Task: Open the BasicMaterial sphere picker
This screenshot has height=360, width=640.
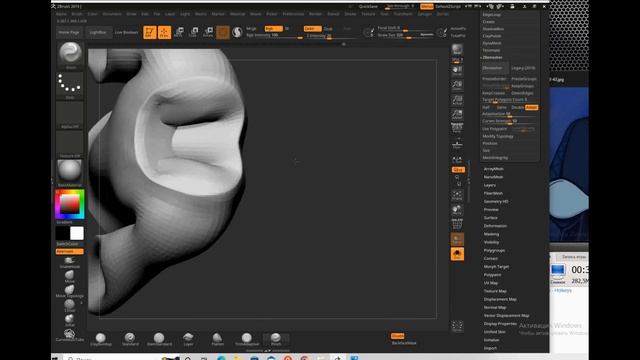Action: coord(70,173)
